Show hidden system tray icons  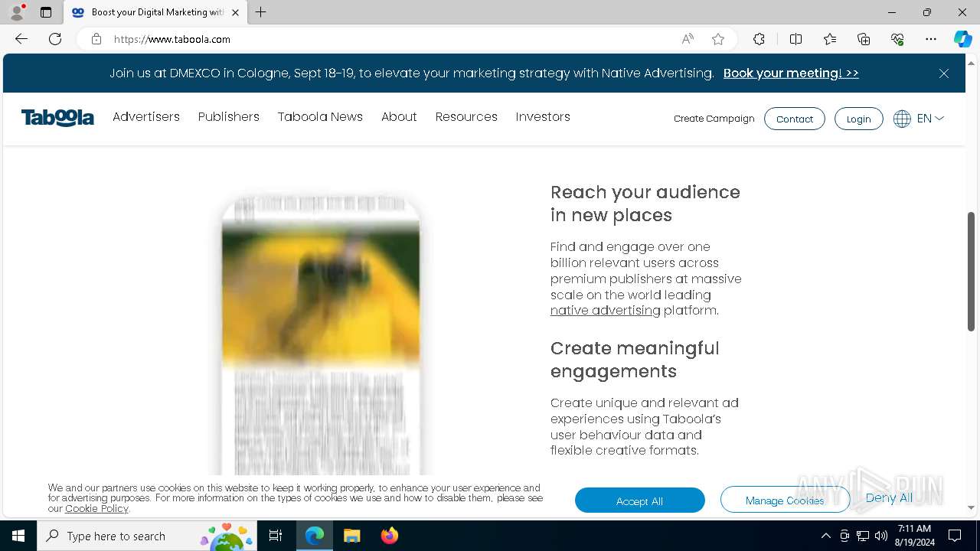(825, 536)
